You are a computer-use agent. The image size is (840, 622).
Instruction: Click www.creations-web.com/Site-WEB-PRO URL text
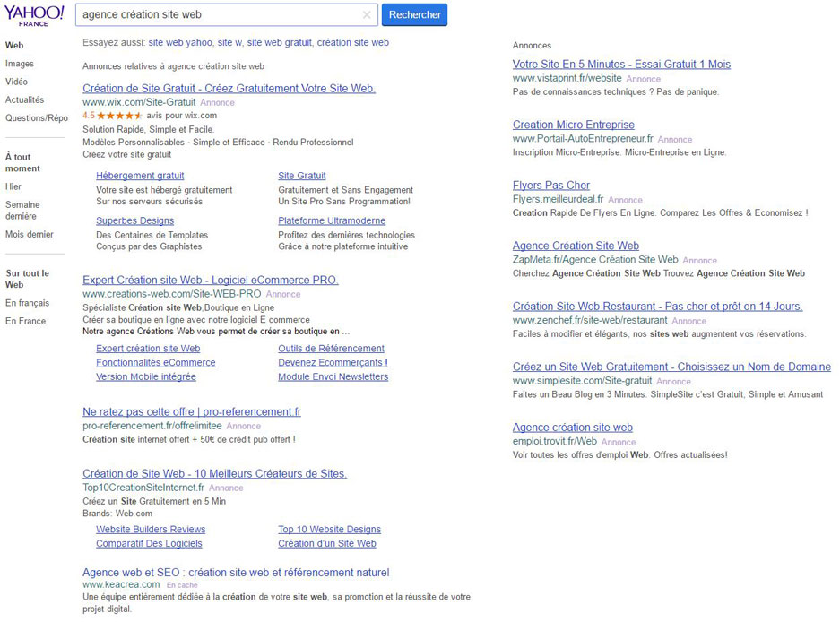[172, 294]
